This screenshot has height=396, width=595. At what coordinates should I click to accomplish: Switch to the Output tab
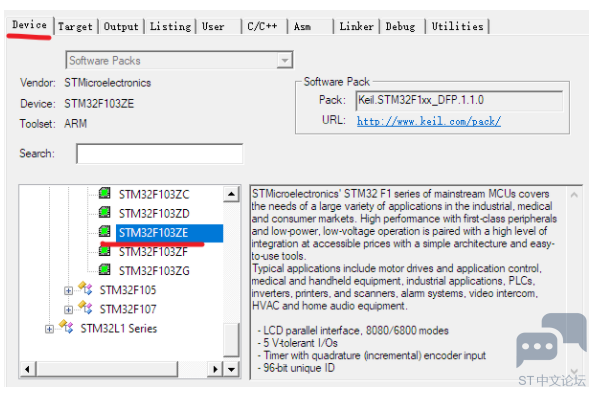[x=121, y=27]
